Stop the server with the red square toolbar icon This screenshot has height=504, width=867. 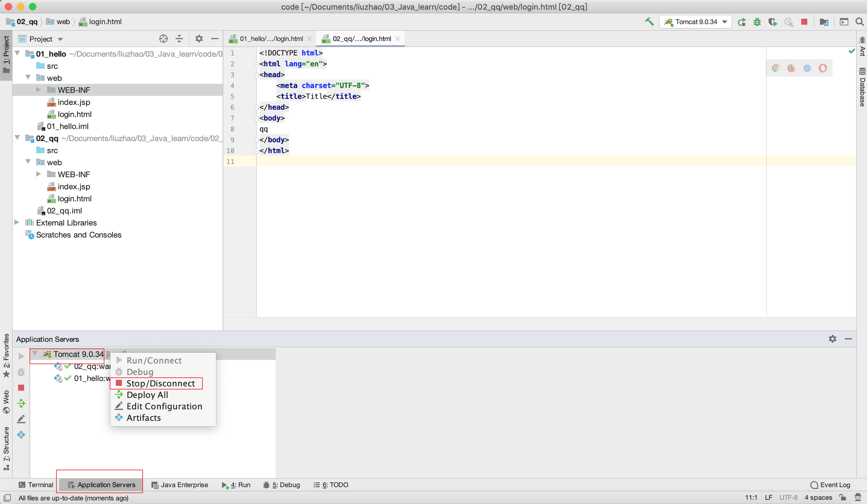(x=804, y=22)
